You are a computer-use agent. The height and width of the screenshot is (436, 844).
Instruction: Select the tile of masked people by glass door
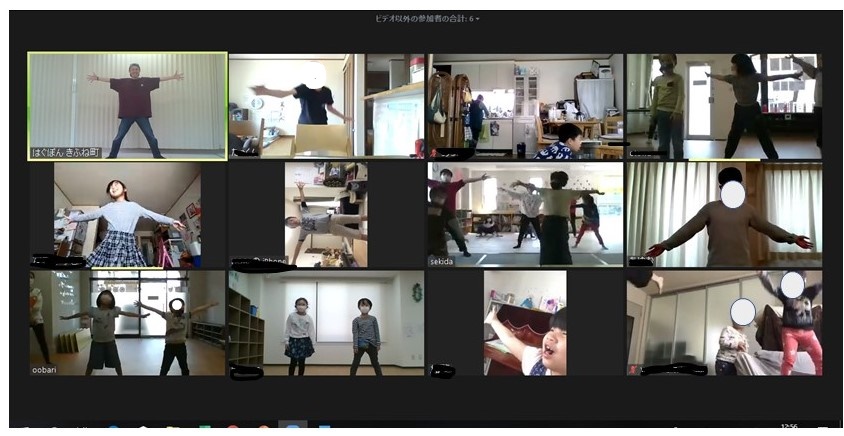pos(724,106)
